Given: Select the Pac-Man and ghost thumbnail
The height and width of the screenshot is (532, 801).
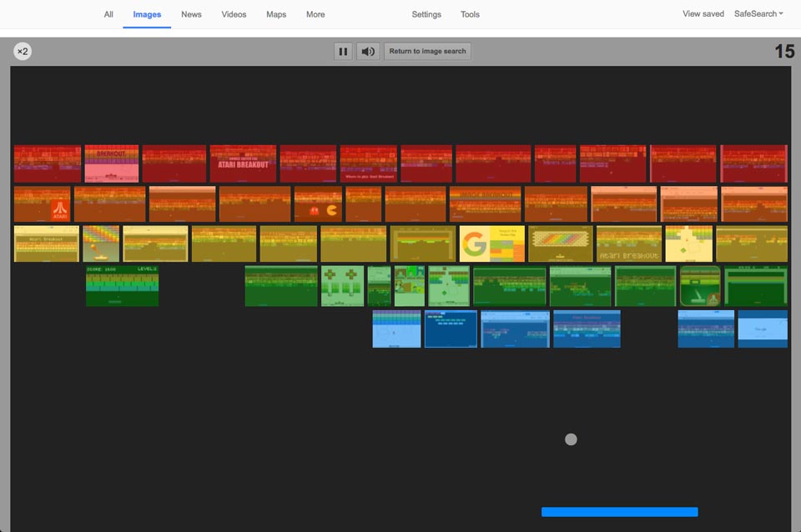Looking at the screenshot, I should coord(318,203).
